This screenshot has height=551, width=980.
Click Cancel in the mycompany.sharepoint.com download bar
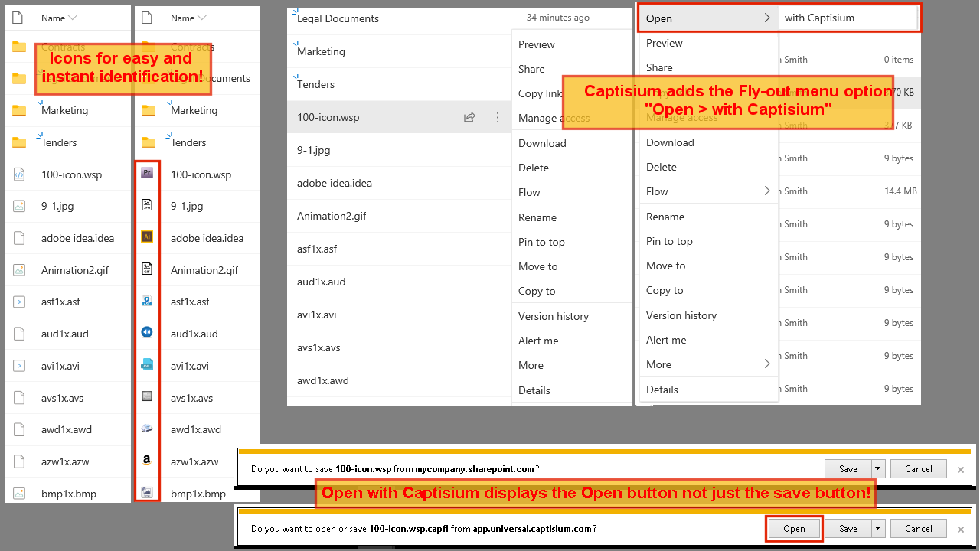pyautogui.click(x=919, y=468)
